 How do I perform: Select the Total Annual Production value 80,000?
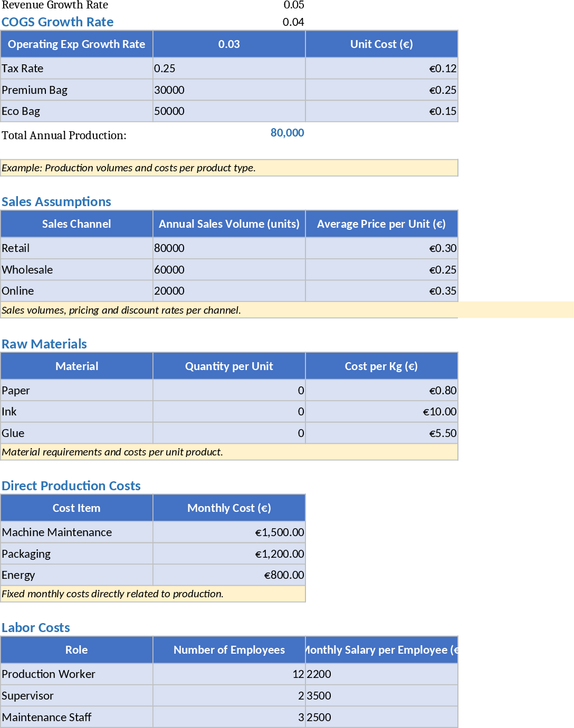tap(287, 133)
